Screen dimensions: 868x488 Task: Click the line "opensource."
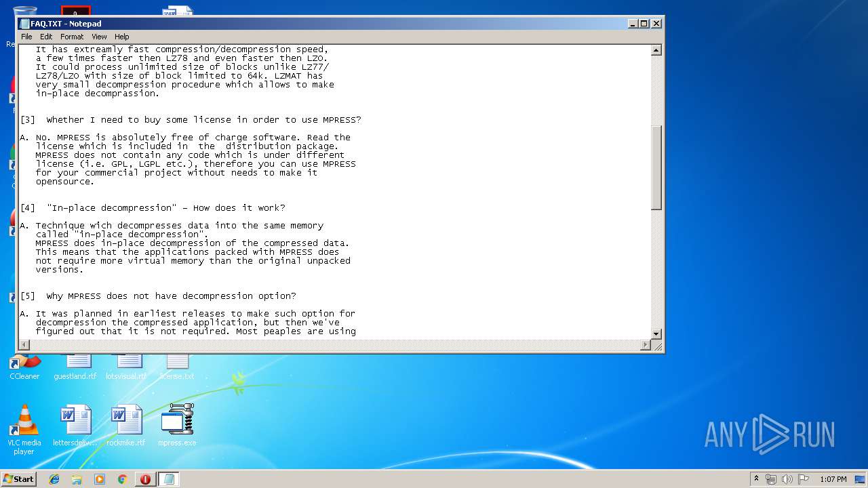tap(65, 182)
